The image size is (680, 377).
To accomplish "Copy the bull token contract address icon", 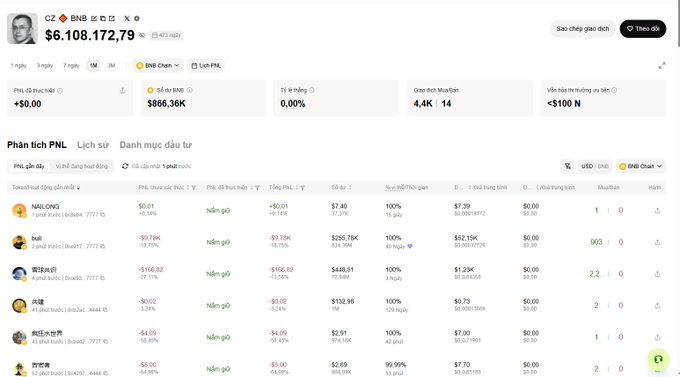I will click(x=102, y=246).
